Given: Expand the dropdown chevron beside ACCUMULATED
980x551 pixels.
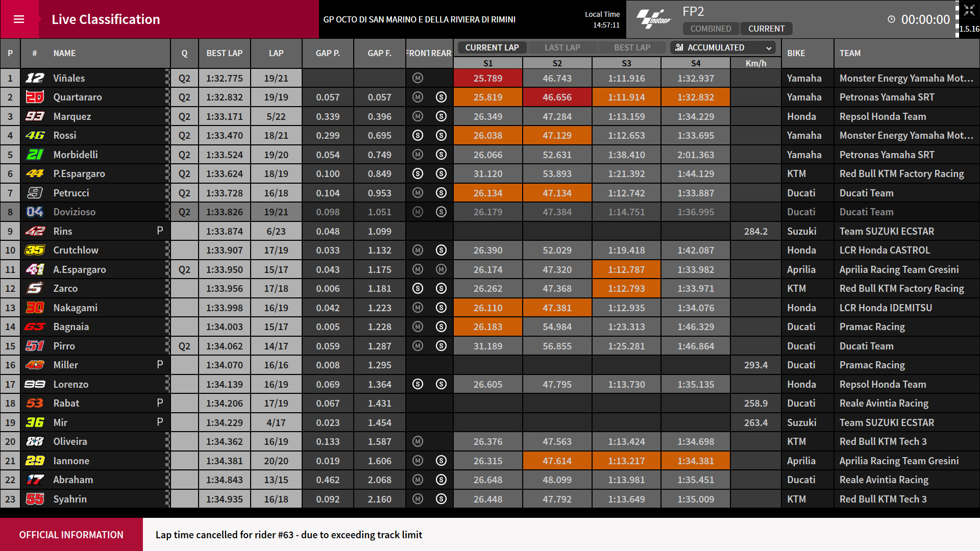Looking at the screenshot, I should click(769, 48).
